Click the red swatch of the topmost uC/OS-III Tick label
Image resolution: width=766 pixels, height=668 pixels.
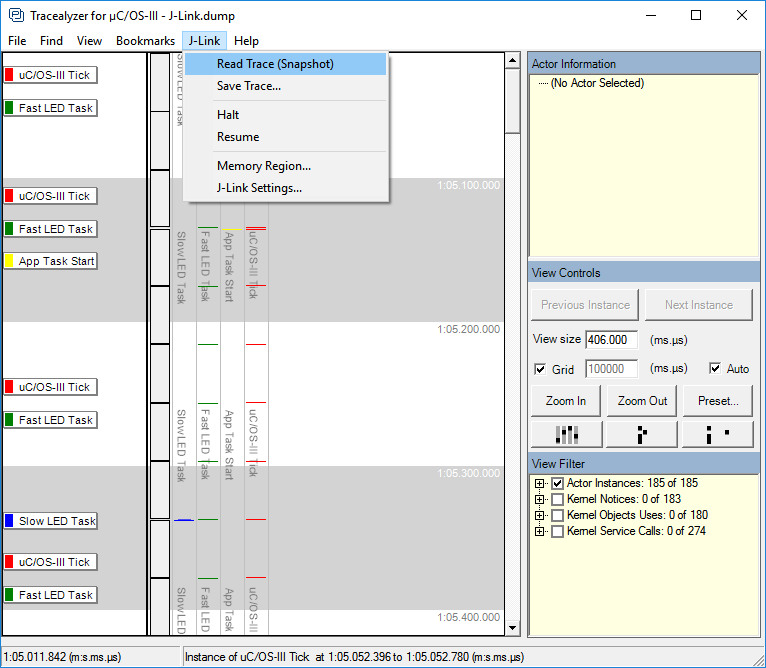(9, 75)
